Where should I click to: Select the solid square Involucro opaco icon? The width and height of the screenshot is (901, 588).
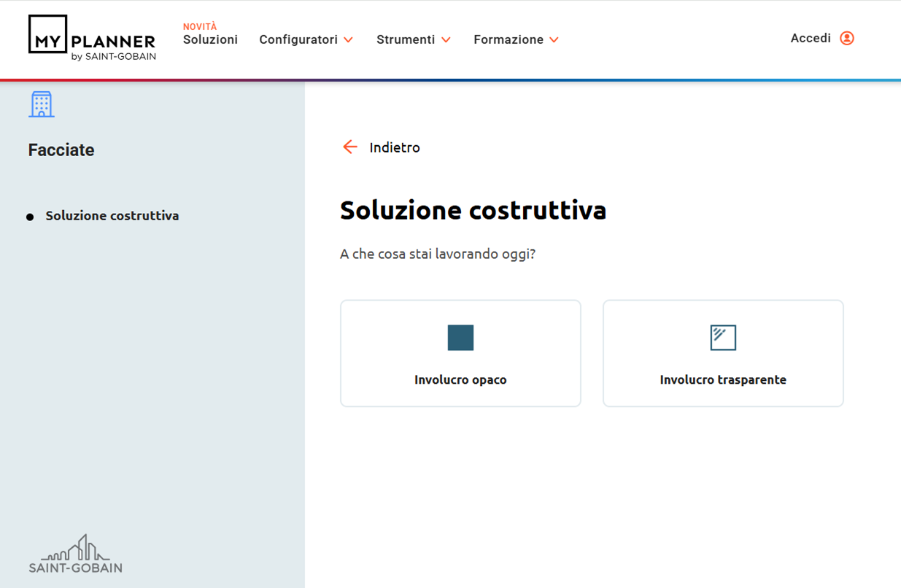tap(460, 338)
